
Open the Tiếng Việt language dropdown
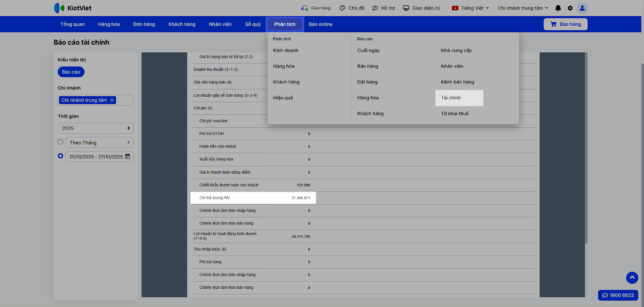pyautogui.click(x=475, y=8)
